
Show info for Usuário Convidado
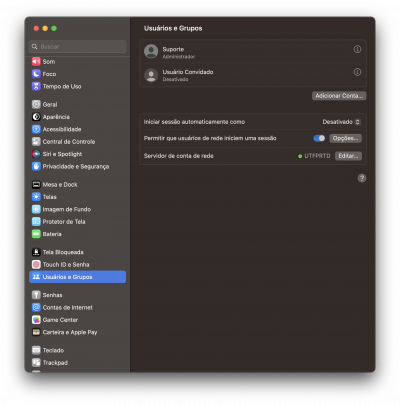click(x=357, y=72)
